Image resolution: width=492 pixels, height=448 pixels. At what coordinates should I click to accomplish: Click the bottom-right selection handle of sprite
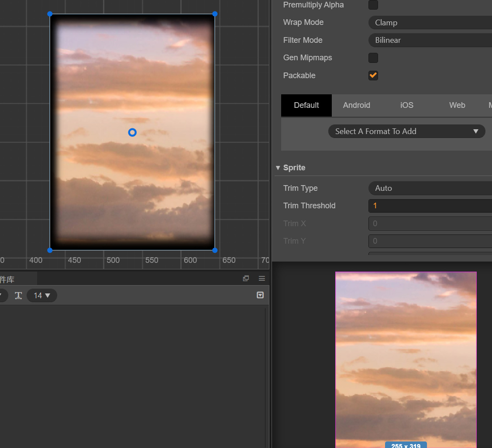tap(214, 250)
